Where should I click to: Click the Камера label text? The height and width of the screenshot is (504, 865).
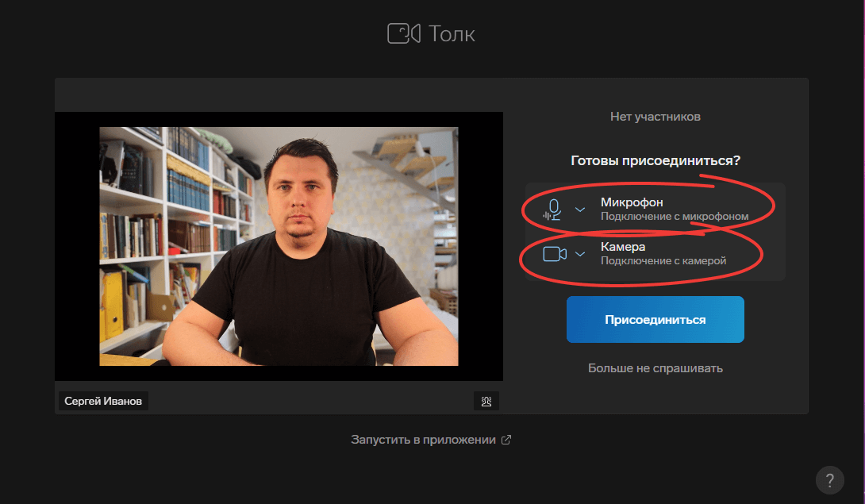click(623, 247)
